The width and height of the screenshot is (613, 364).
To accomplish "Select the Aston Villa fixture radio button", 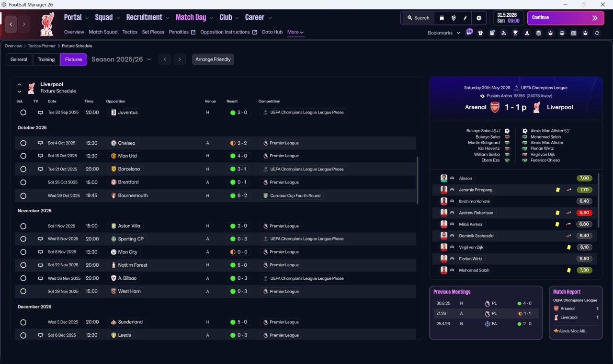I will point(23,226).
